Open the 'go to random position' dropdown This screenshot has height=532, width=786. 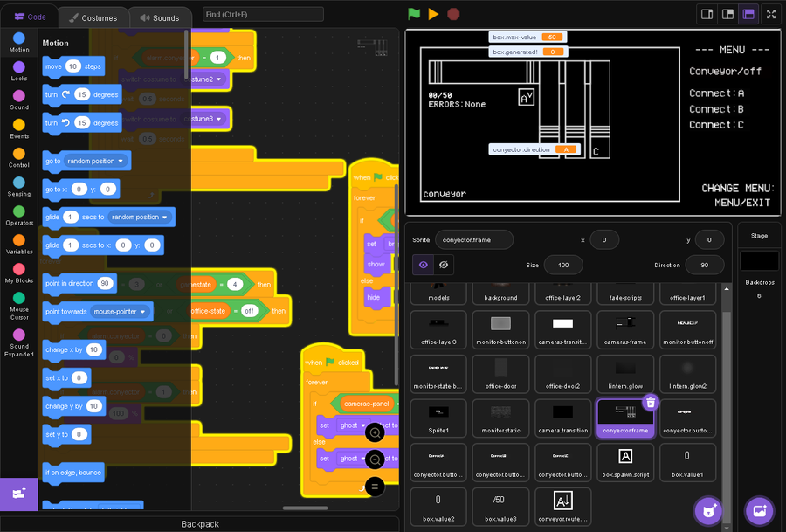point(95,161)
